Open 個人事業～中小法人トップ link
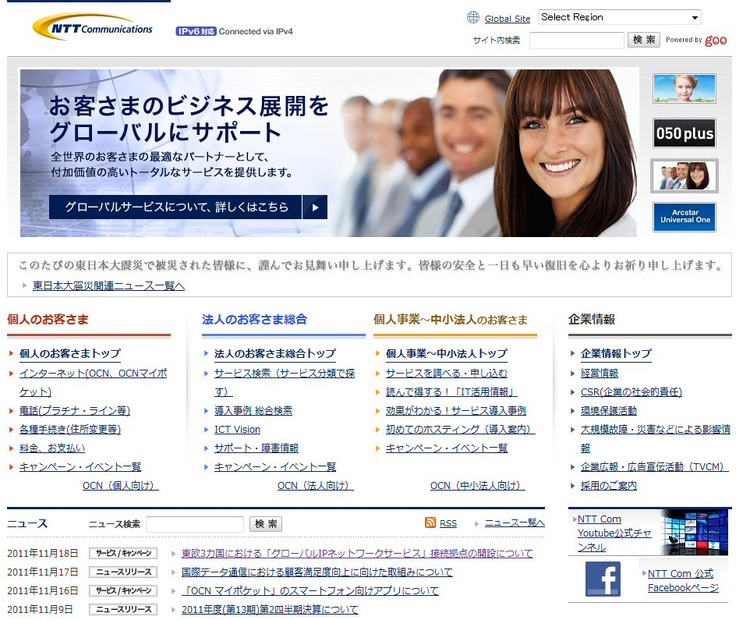Viewport: 750px width, 620px height. pyautogui.click(x=446, y=354)
